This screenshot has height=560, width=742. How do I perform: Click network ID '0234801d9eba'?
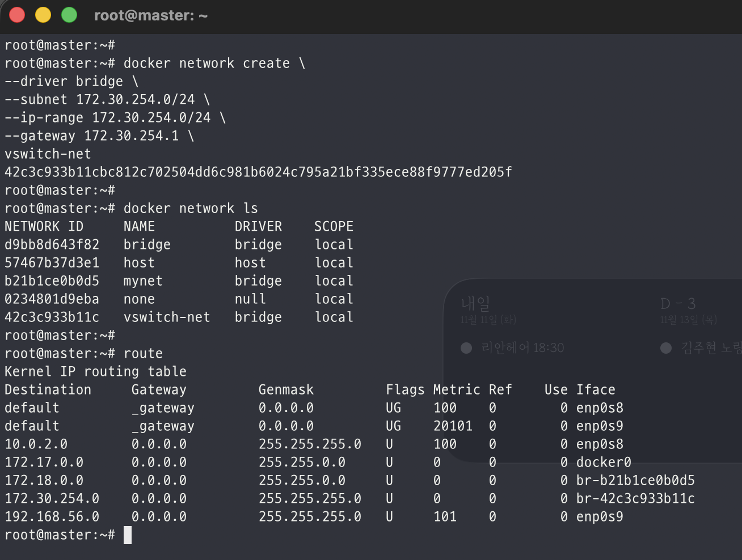pyautogui.click(x=52, y=299)
